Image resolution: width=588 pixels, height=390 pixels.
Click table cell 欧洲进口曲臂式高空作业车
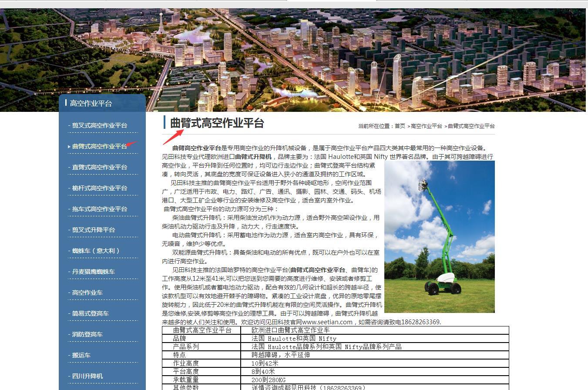point(375,330)
